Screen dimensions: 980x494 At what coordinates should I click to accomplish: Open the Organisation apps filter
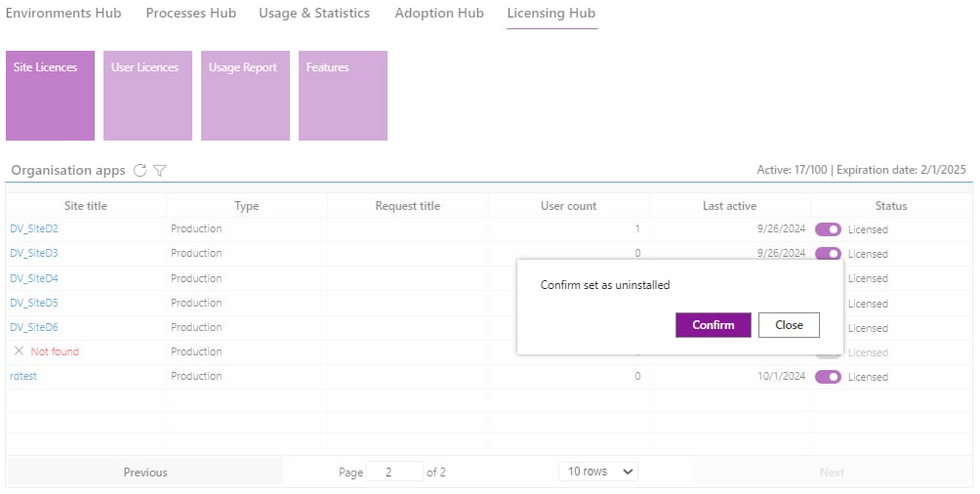click(159, 170)
